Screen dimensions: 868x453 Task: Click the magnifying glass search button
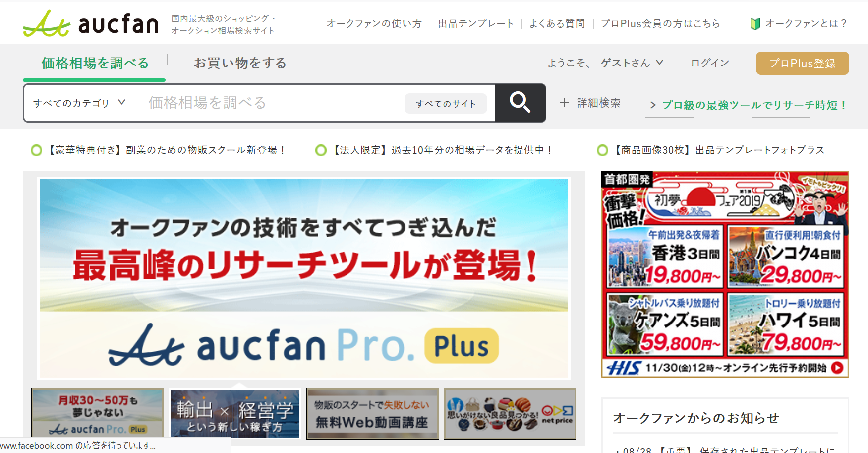coord(520,103)
